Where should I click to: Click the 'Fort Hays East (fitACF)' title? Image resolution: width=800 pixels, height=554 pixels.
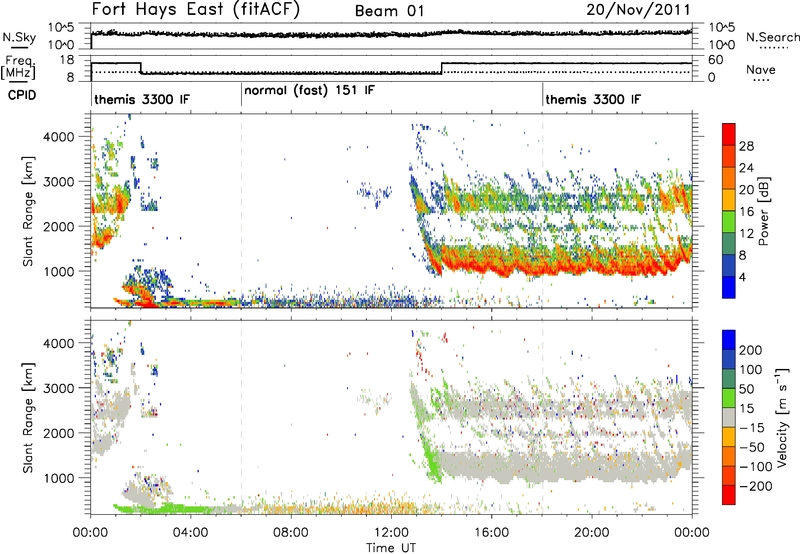196,10
